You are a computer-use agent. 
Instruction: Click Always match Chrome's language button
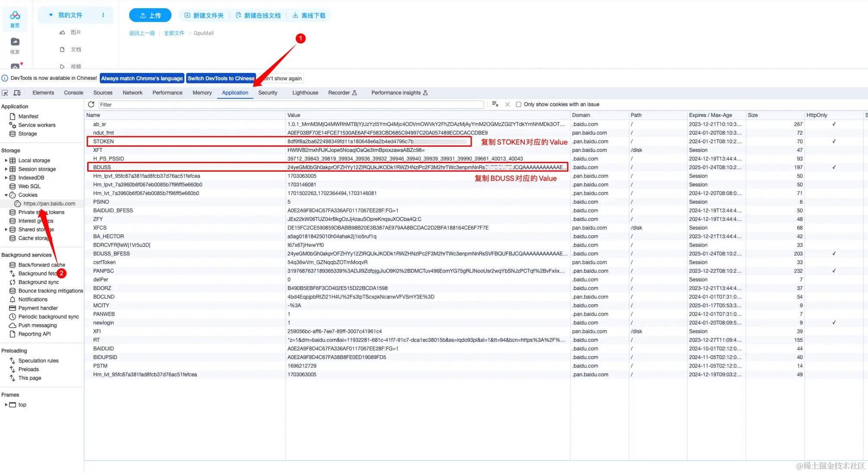coord(142,79)
